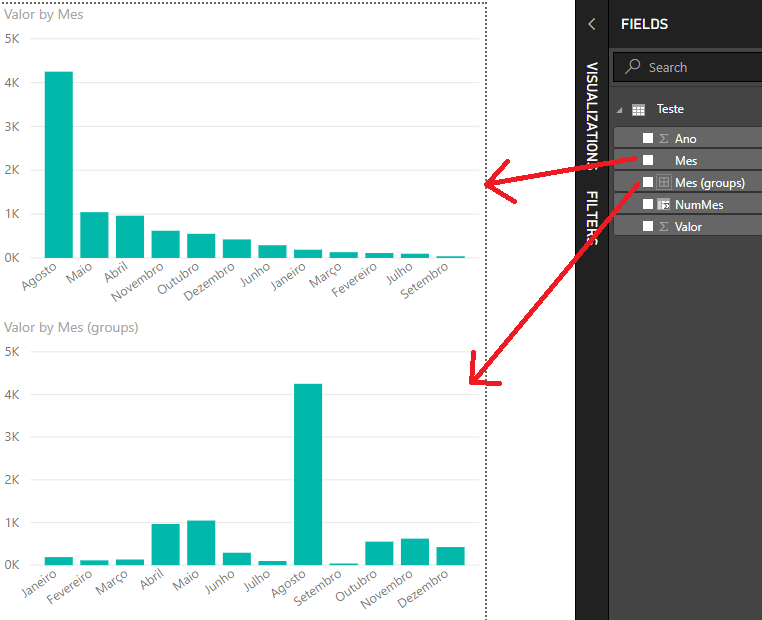Toggle the Valor field checkbox

click(x=648, y=227)
